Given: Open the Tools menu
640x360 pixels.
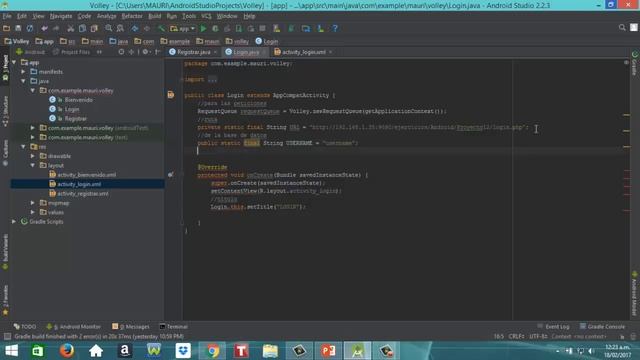Looking at the screenshot, I should [x=189, y=16].
